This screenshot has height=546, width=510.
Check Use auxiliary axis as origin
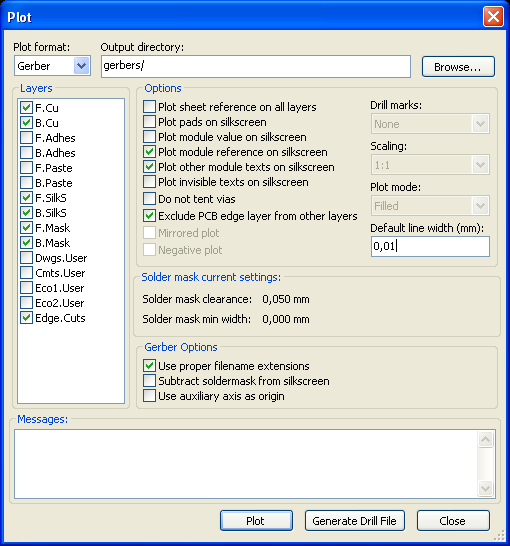pyautogui.click(x=149, y=396)
